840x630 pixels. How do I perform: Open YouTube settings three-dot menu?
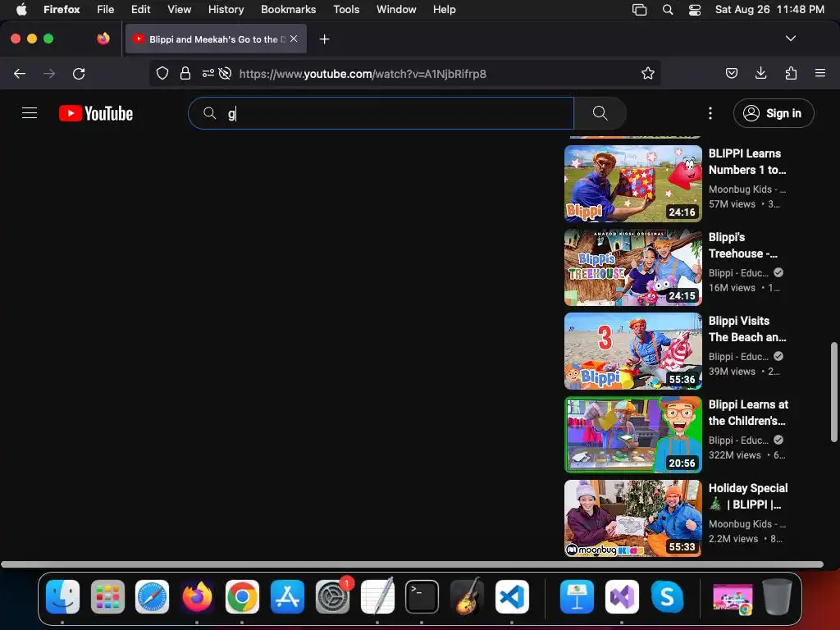710,113
